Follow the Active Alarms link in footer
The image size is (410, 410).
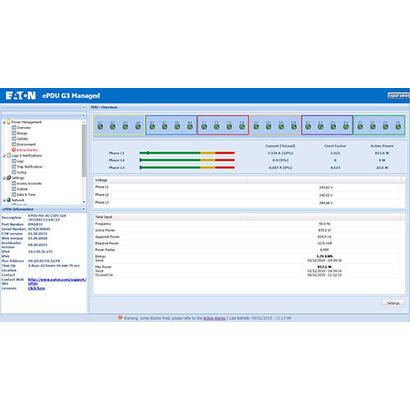[214, 318]
